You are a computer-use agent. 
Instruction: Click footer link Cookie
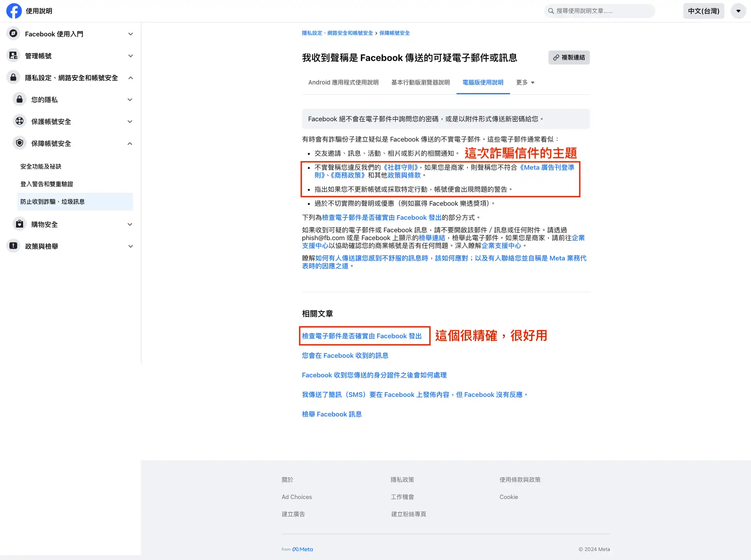click(x=508, y=497)
